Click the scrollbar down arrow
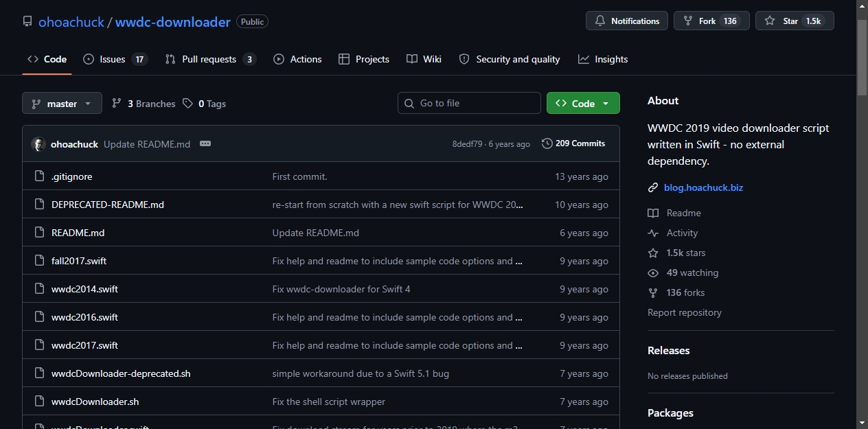868x429 pixels. pyautogui.click(x=862, y=423)
